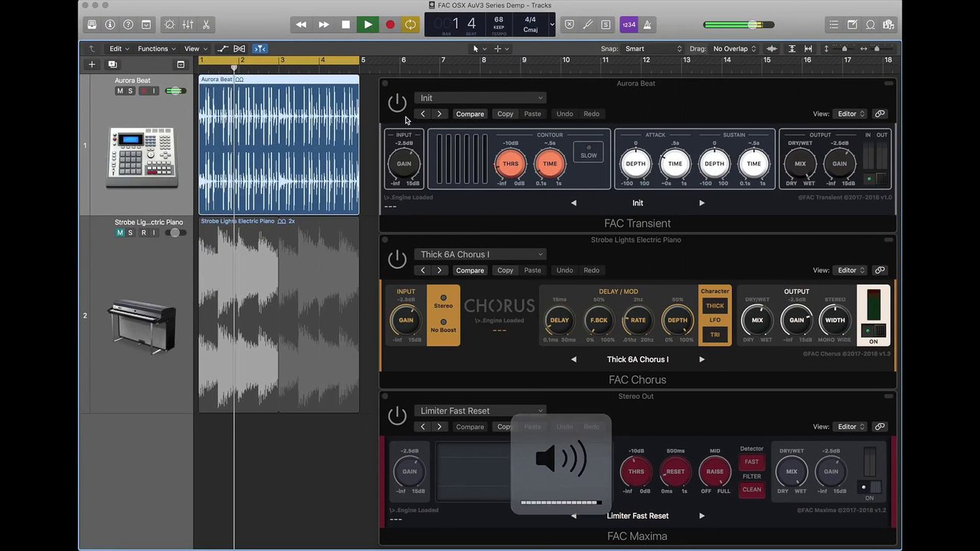Open the Mixer sliders icon

188,24
